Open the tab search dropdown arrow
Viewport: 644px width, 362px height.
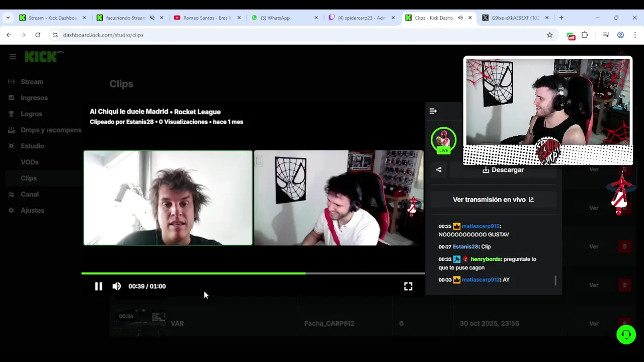[x=8, y=18]
